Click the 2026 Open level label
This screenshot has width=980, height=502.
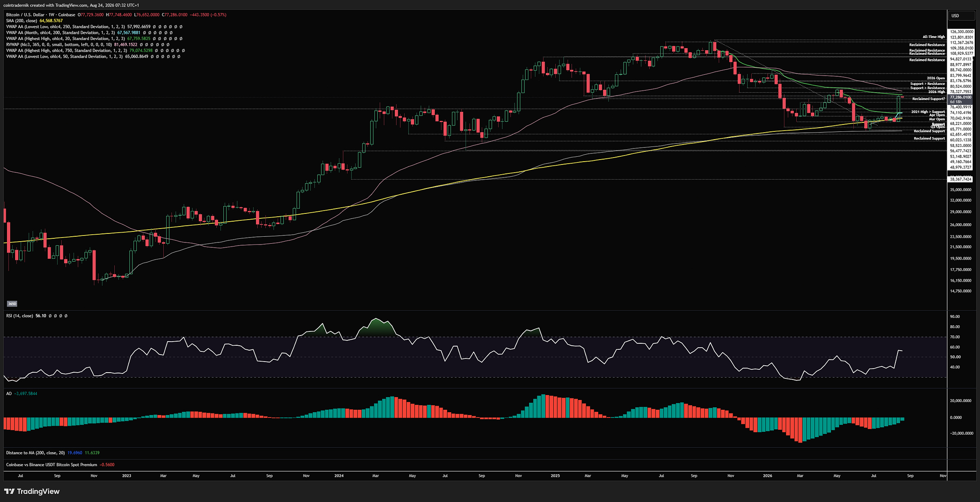pyautogui.click(x=936, y=78)
